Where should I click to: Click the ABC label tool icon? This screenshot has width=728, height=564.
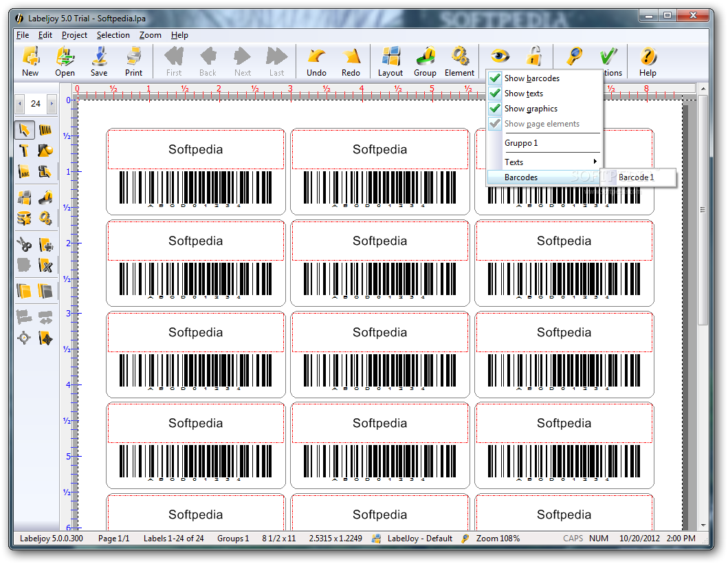[x=24, y=171]
